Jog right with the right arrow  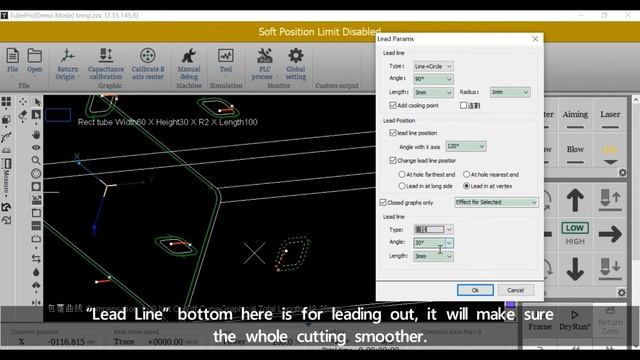(610, 234)
